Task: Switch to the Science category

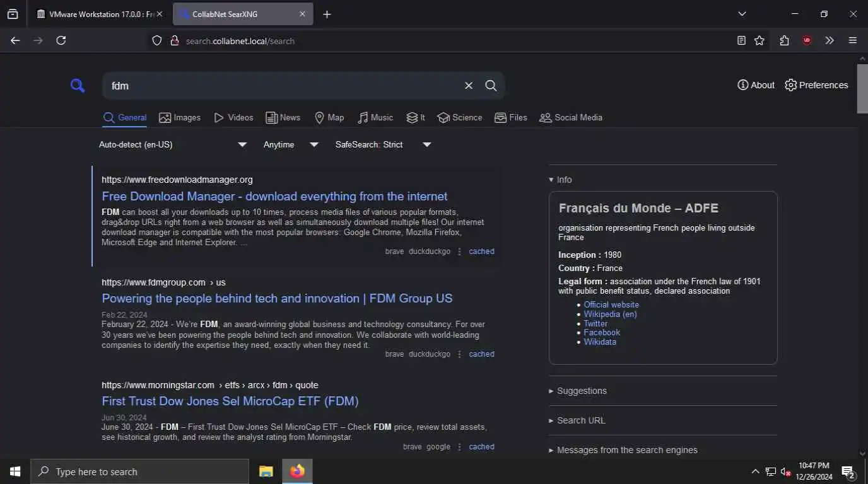Action: pos(460,117)
